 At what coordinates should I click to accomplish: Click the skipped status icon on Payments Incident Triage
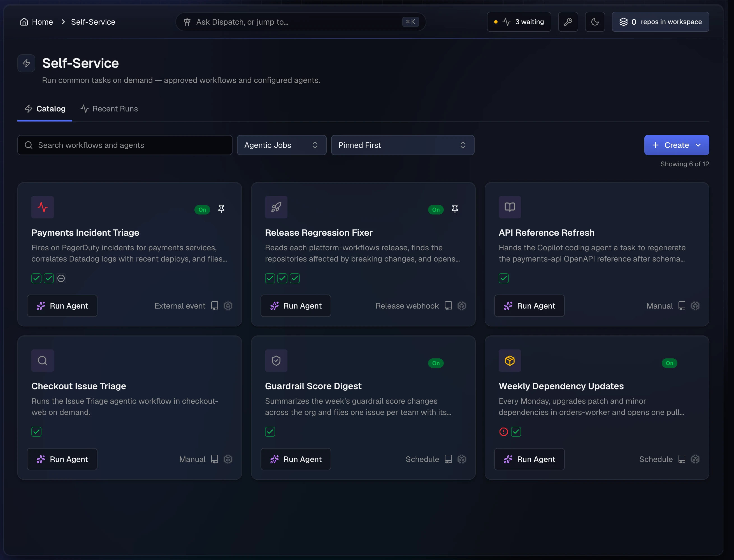[x=61, y=278]
